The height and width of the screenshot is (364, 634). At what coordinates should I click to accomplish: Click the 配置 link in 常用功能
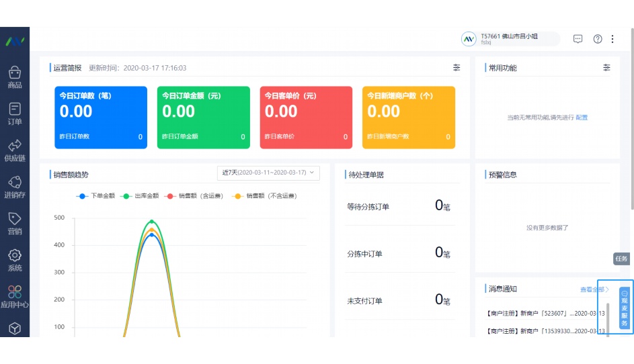582,118
